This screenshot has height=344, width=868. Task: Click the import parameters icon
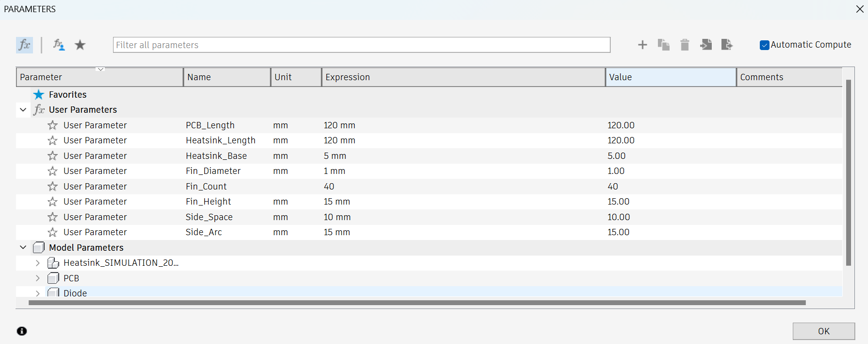tap(706, 45)
